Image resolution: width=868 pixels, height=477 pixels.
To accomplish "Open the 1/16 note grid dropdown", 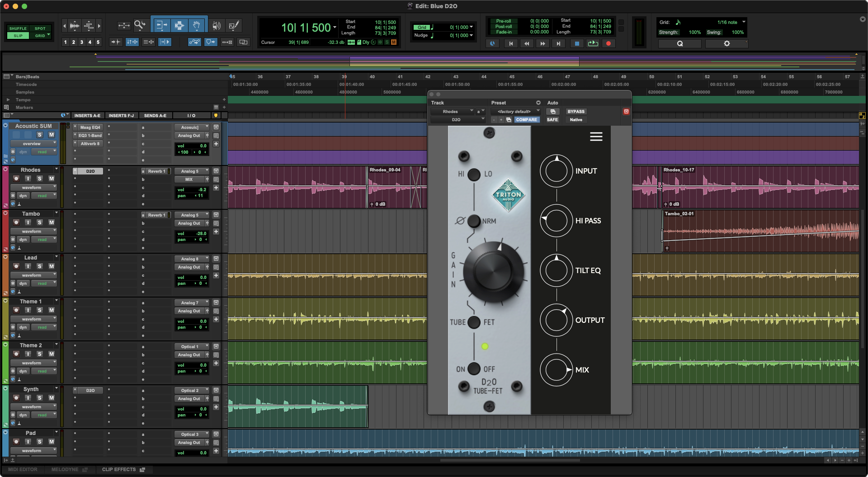I will click(744, 22).
